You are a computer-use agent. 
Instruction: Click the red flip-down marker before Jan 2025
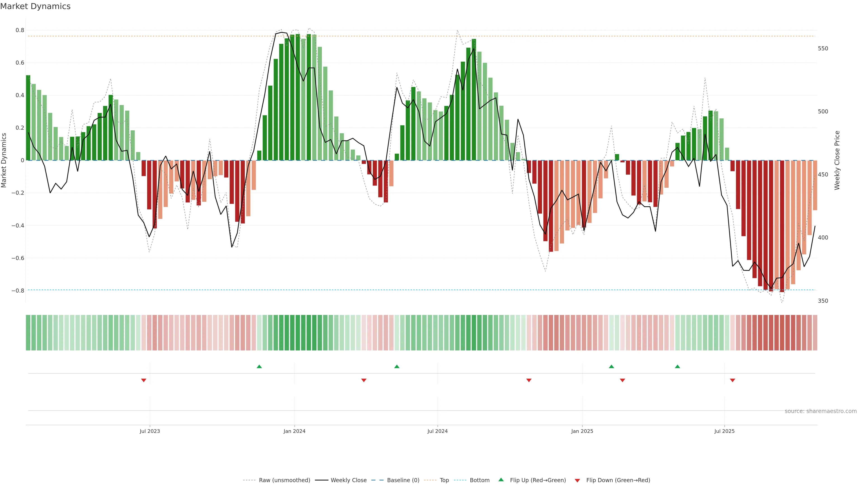coord(529,380)
